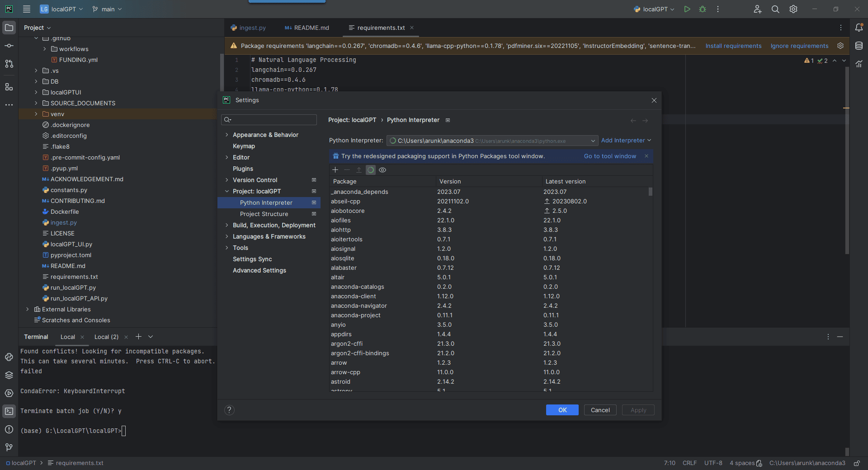Open the Python Console tool window icon
Image resolution: width=868 pixels, height=470 pixels.
click(9, 357)
